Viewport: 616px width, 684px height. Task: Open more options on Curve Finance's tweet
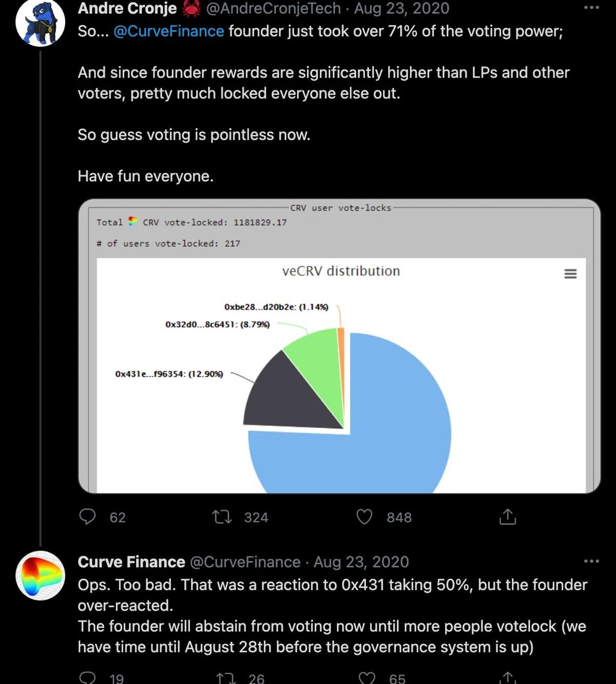591,561
